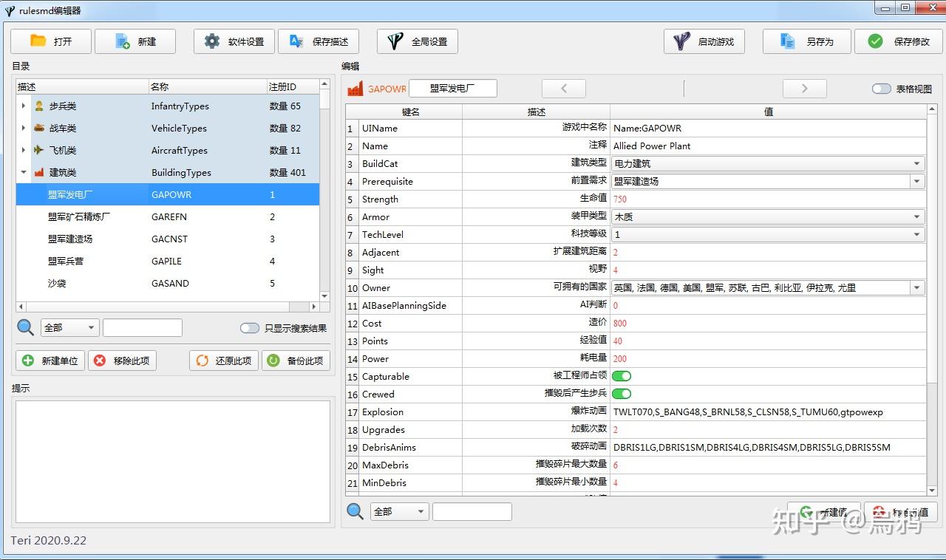Edit UIName value Name:GAPOWR

(x=768, y=128)
